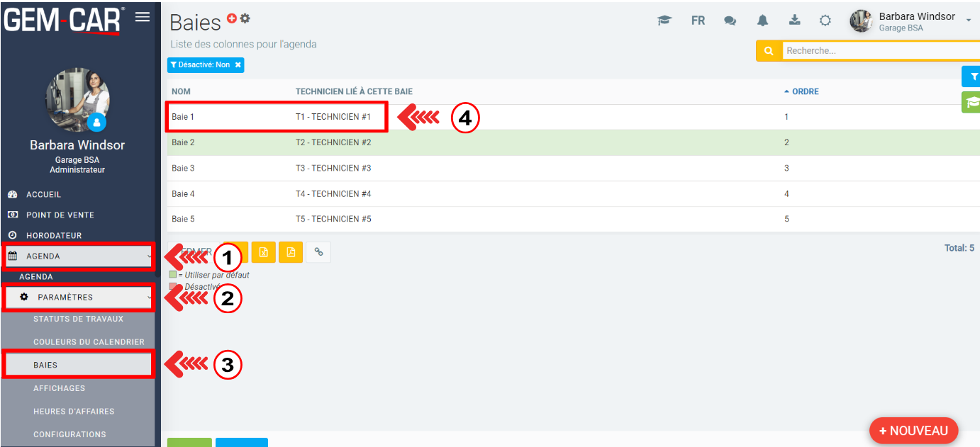Export list with the Excel file icon
980x447 pixels.
coord(263,252)
